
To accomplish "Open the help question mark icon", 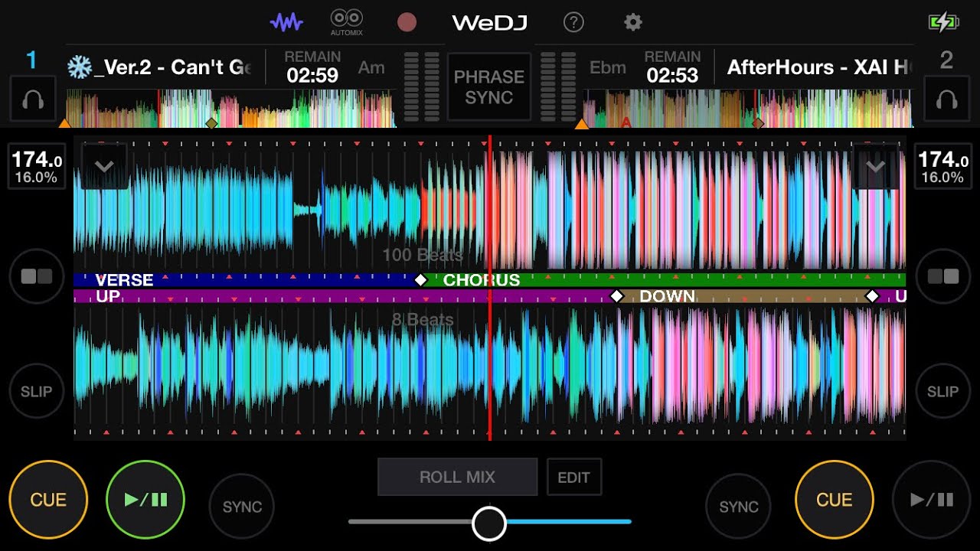I will pos(573,22).
